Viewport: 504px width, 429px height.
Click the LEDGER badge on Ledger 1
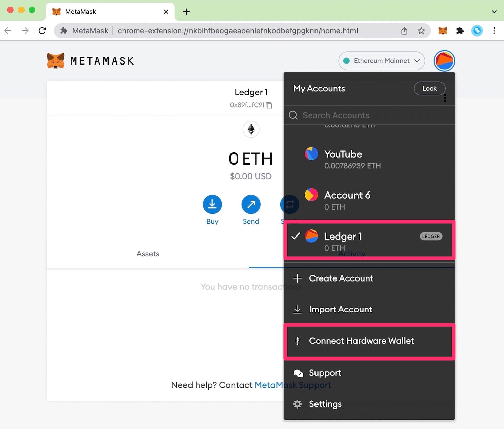[x=431, y=236]
